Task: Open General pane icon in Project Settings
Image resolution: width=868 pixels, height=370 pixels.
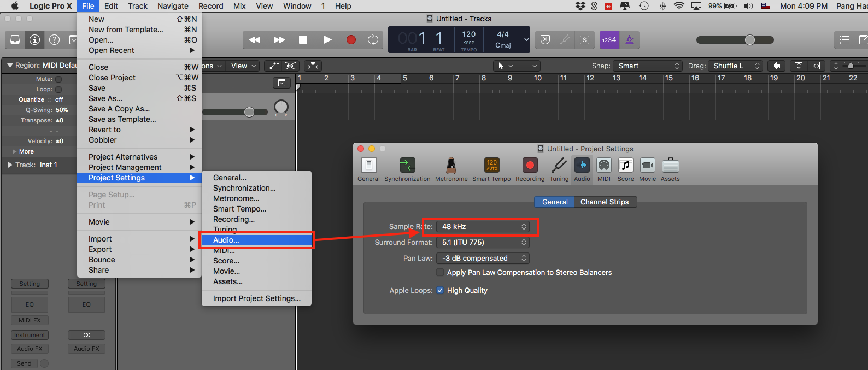Action: point(368,169)
